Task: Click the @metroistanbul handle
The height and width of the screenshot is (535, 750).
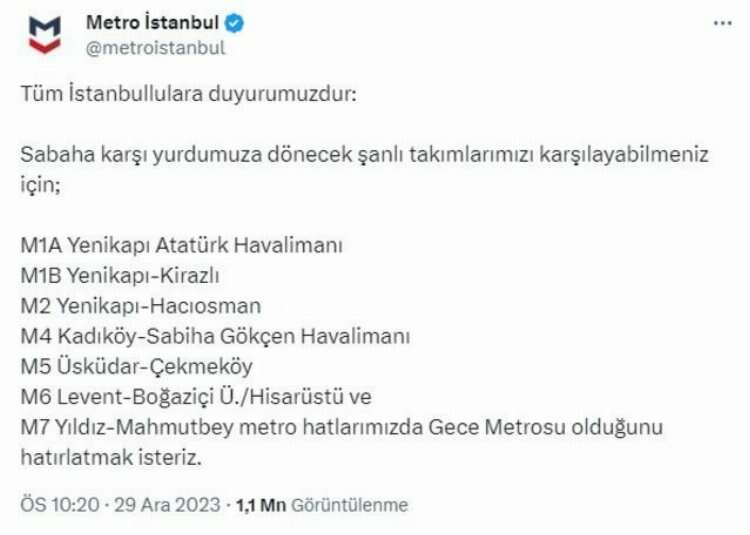Action: 155,47
